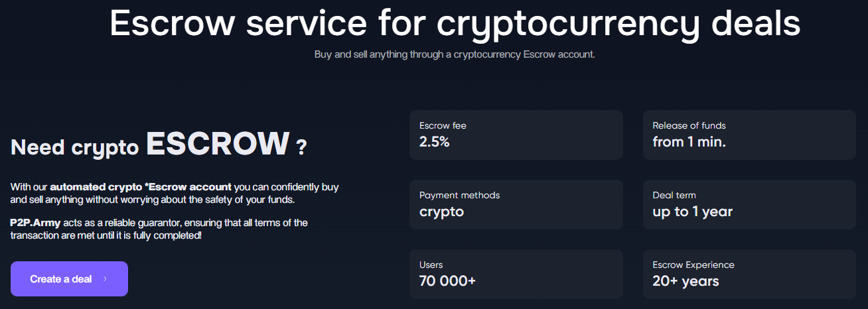Click the subtitle about buying and selling anything
This screenshot has width=868, height=309.
point(455,54)
